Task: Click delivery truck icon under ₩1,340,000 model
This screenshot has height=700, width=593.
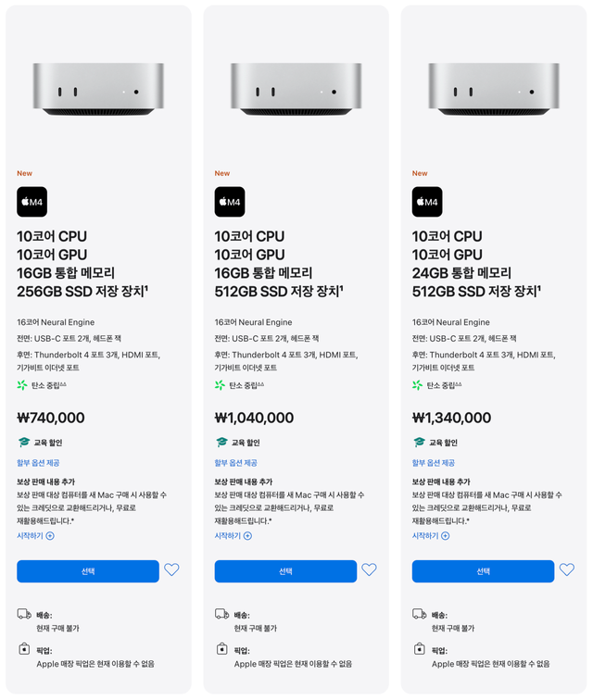Action: click(420, 614)
